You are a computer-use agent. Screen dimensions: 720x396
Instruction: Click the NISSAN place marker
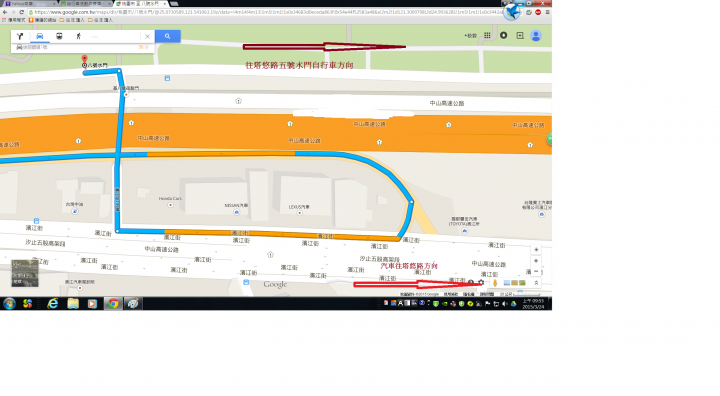click(236, 212)
